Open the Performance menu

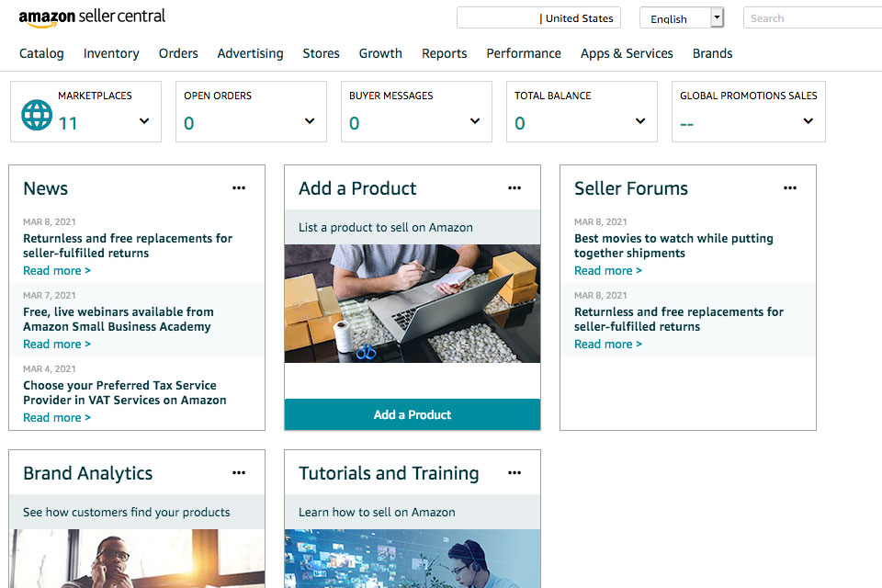click(x=524, y=53)
